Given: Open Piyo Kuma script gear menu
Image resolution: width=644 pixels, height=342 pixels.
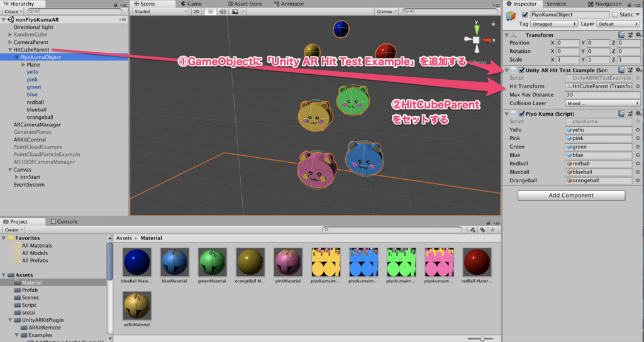Looking at the screenshot, I should coord(638,114).
